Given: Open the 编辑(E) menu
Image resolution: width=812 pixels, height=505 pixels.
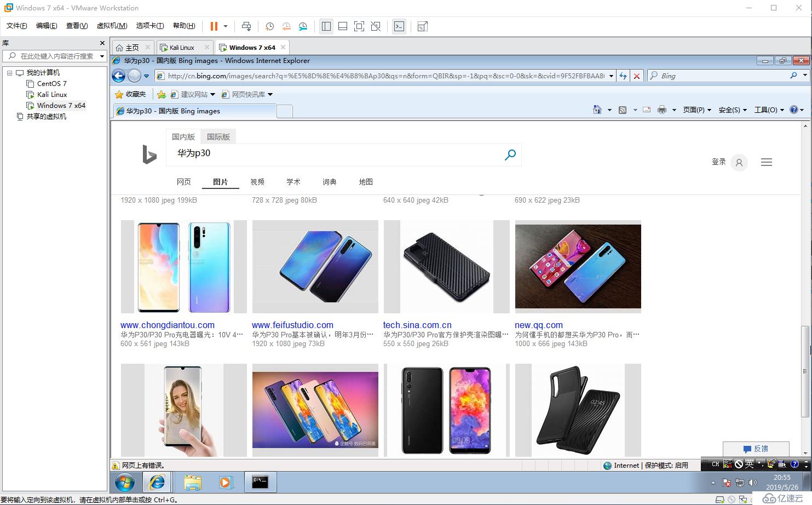Looking at the screenshot, I should 47,26.
